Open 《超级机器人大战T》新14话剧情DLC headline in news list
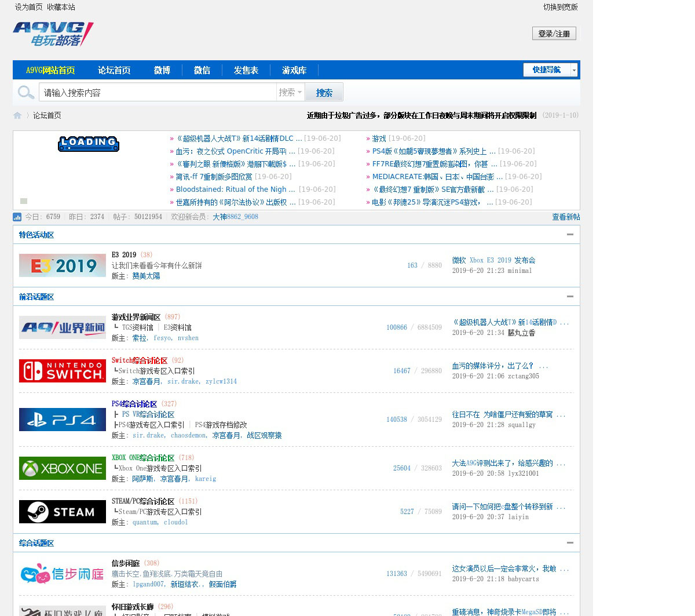This screenshot has height=616, width=695. [x=239, y=138]
